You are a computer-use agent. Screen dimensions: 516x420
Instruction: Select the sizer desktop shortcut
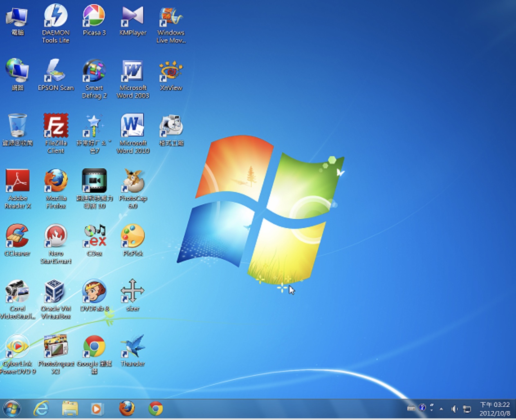pos(133,296)
